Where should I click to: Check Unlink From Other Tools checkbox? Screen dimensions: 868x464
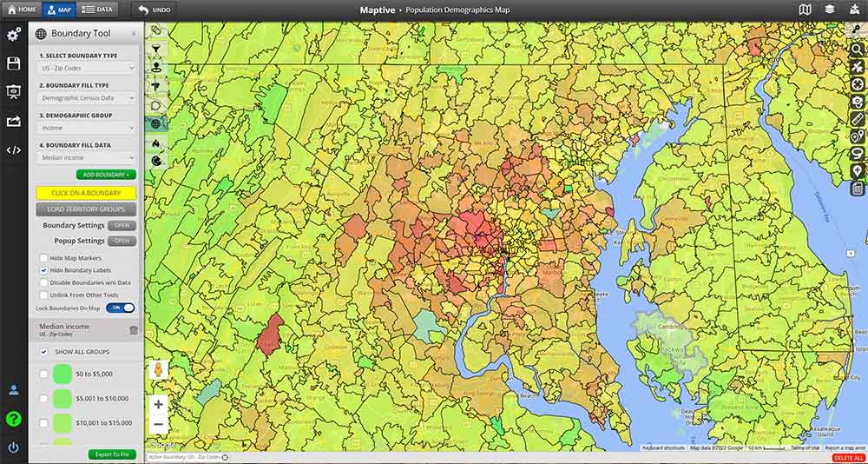pos(43,295)
